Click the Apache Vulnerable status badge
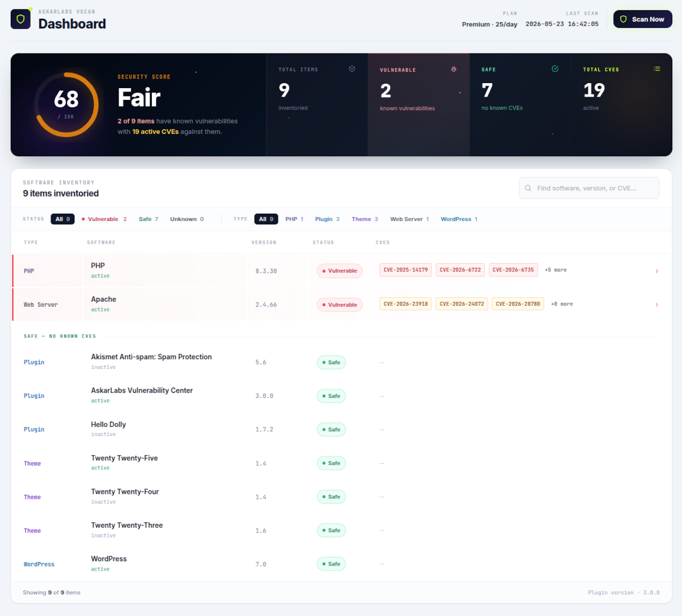Viewport: 682px width, 616px height. point(339,305)
